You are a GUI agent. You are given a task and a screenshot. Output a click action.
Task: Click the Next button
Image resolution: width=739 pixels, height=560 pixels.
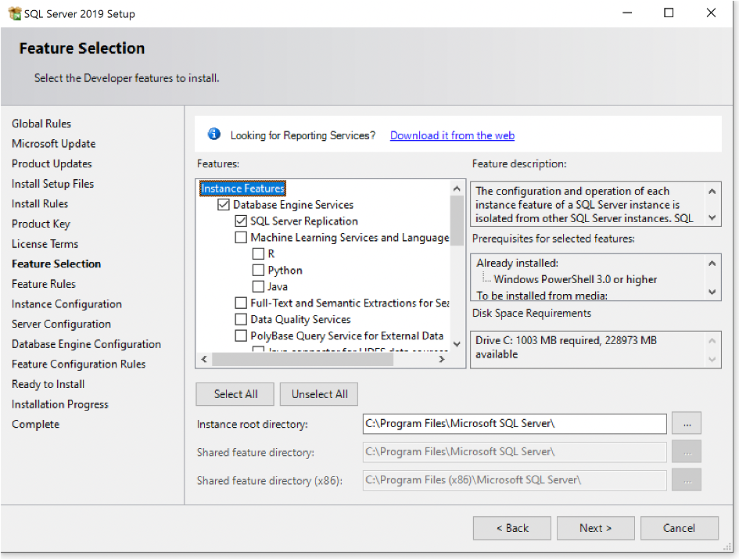coord(595,528)
